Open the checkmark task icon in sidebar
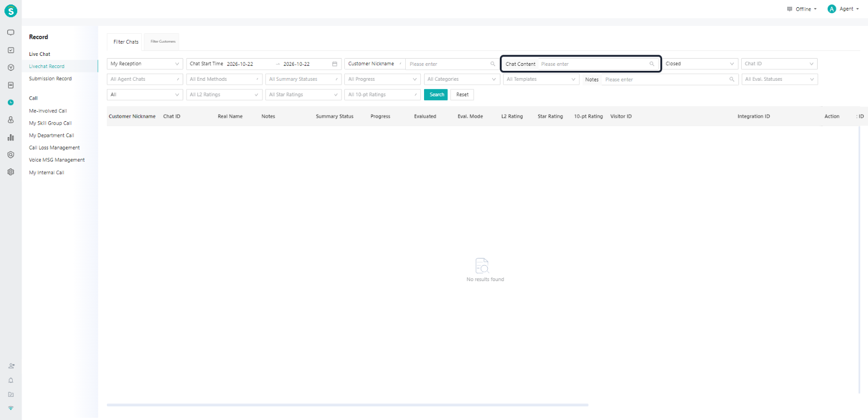The height and width of the screenshot is (420, 868). point(11,50)
